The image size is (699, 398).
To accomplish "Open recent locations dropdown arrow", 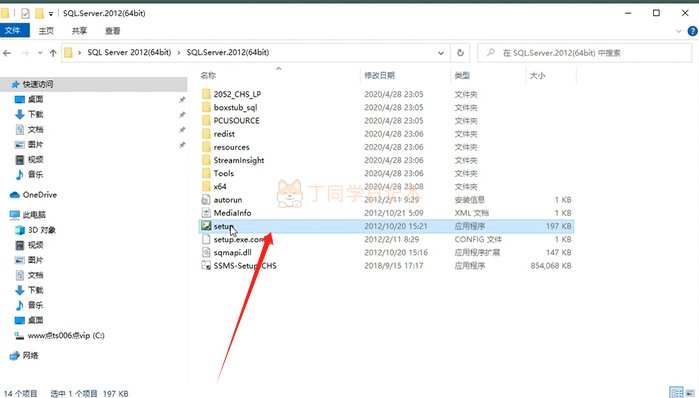I will point(40,53).
